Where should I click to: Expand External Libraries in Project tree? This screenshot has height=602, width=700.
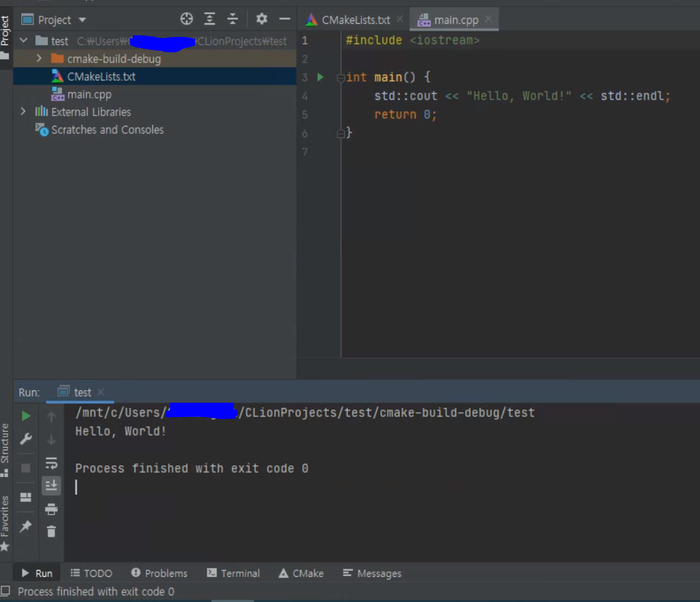[x=23, y=112]
